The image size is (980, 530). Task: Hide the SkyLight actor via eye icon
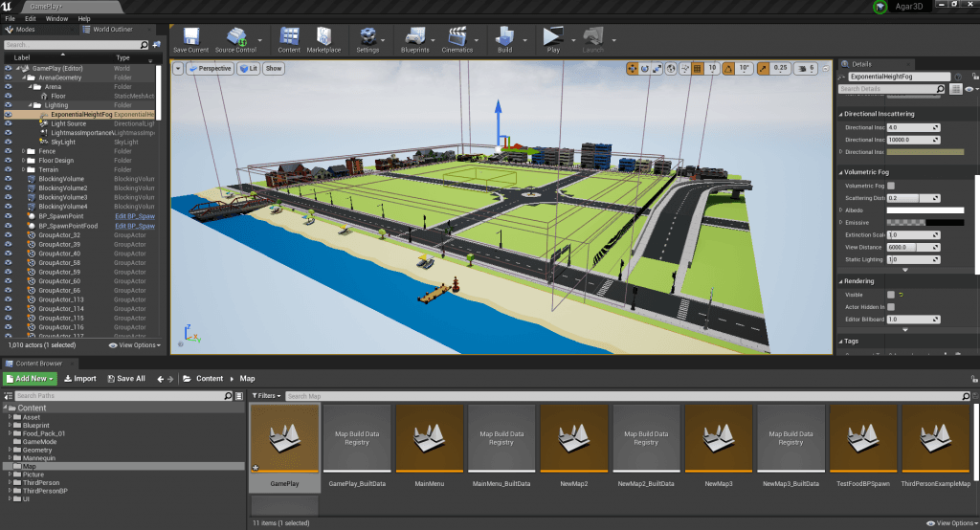8,142
